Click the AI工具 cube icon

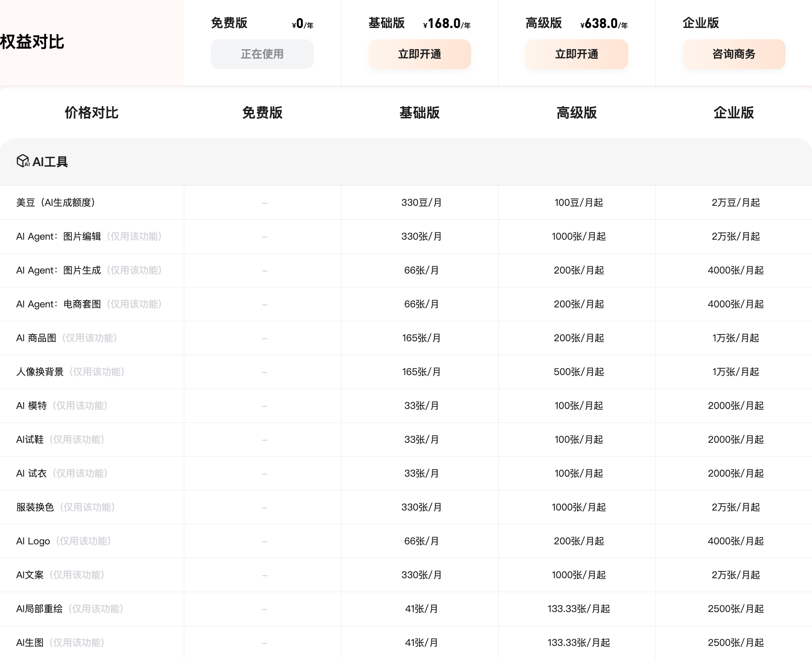(23, 161)
